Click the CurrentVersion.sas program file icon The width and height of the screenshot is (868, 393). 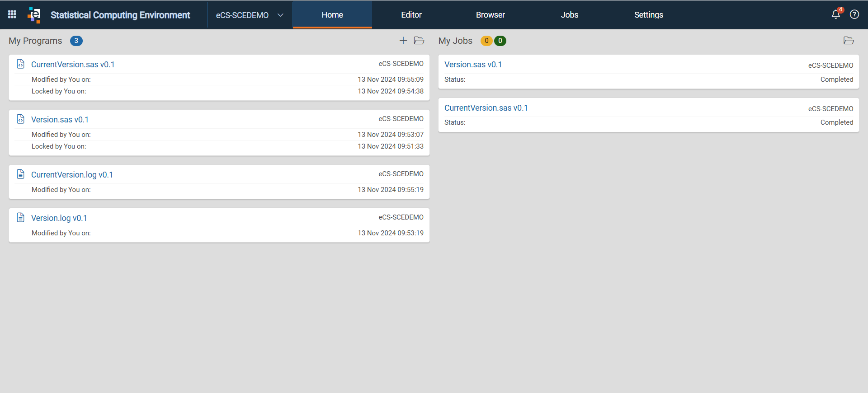[x=20, y=64]
